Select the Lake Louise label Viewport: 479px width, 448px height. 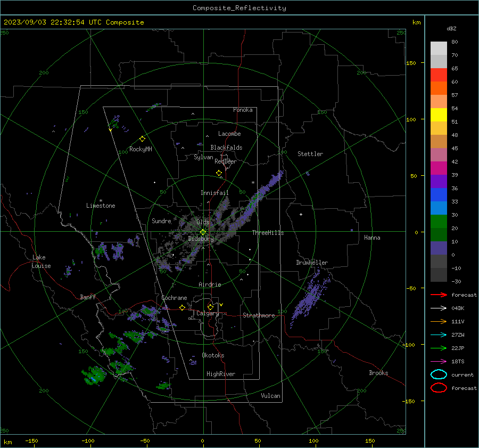(42, 262)
